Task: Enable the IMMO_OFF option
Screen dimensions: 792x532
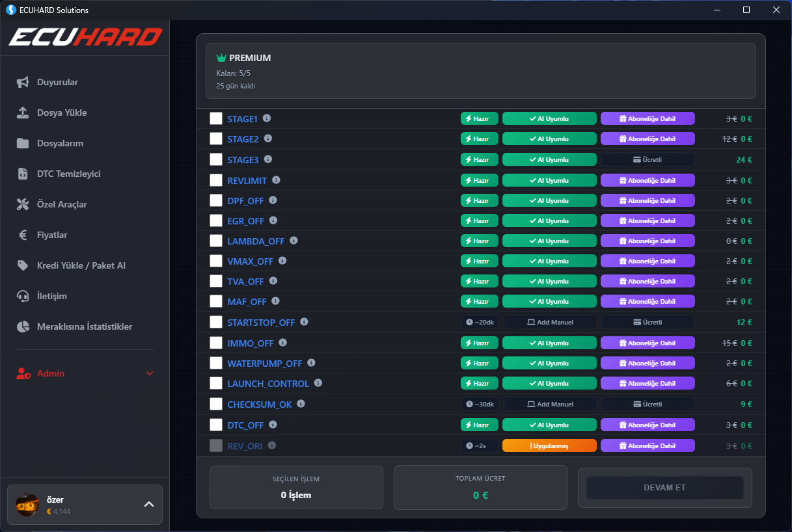Action: coord(215,343)
